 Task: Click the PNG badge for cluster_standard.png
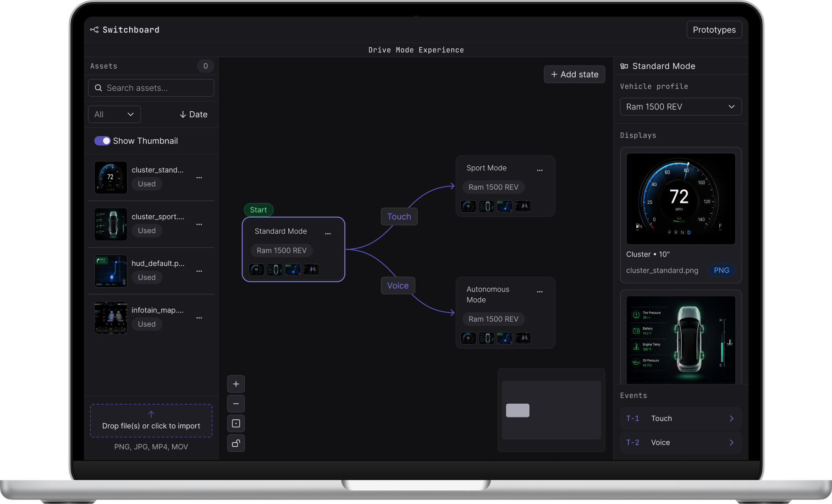pyautogui.click(x=722, y=270)
